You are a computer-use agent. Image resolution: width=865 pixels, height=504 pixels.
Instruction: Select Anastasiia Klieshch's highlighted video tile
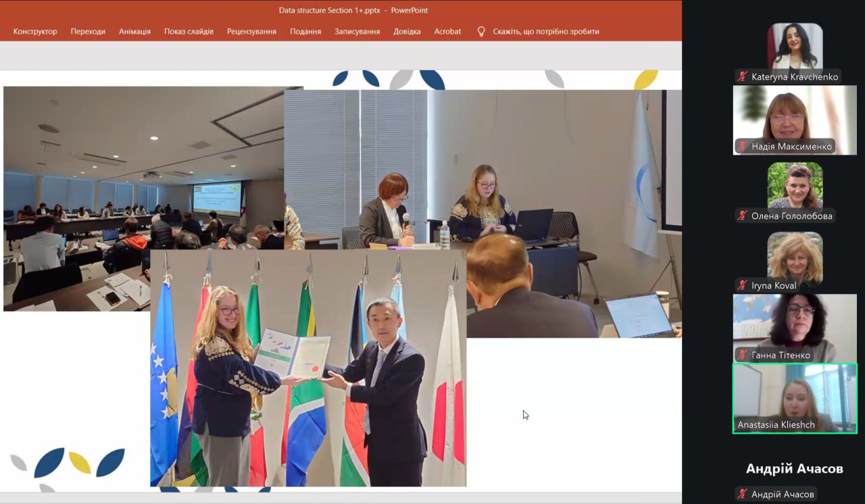click(x=795, y=397)
